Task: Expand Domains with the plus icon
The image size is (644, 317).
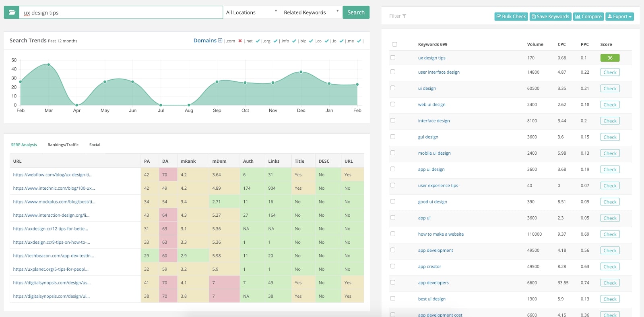Action: [x=220, y=41]
